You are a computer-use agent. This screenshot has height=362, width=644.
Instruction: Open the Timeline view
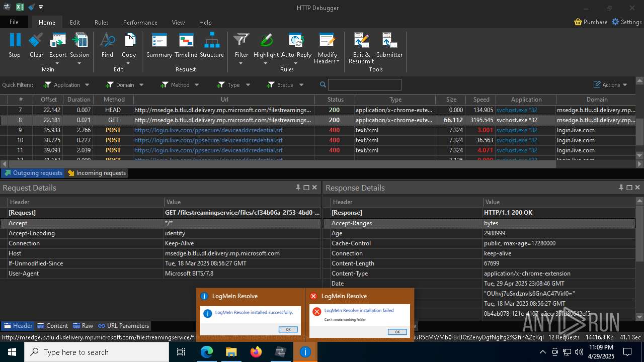[x=186, y=45]
